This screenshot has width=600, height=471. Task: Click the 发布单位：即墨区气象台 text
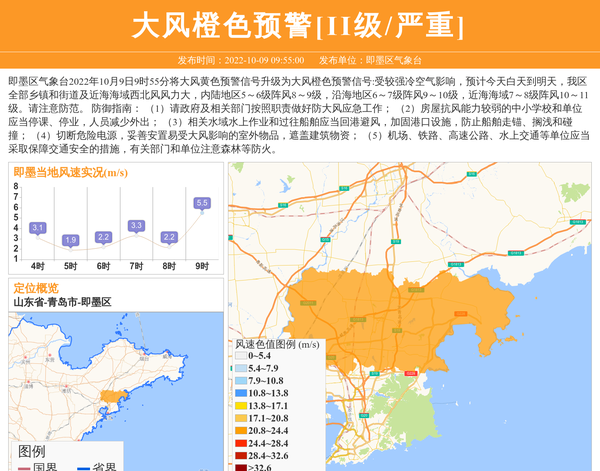pyautogui.click(x=370, y=60)
